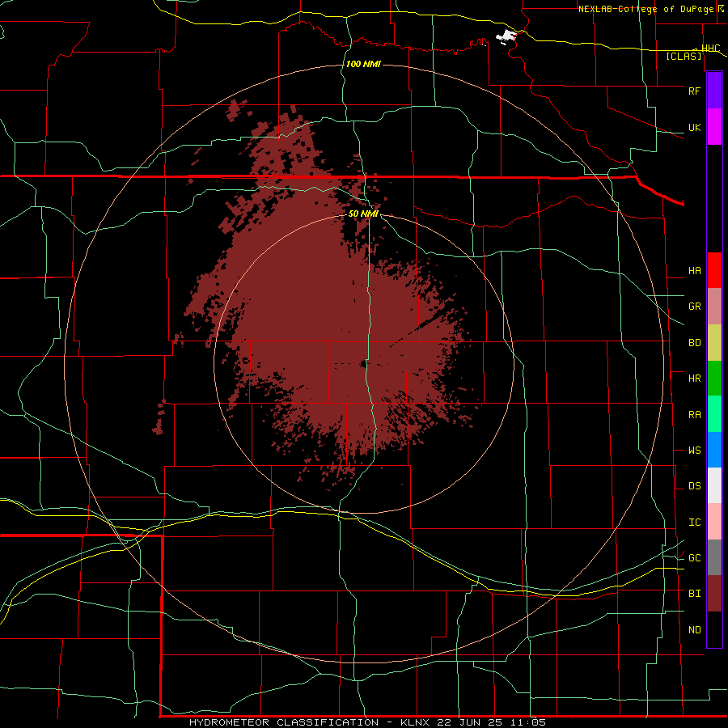This screenshot has height=728, width=728.
Task: Click the WS legend label
Action: 695,451
